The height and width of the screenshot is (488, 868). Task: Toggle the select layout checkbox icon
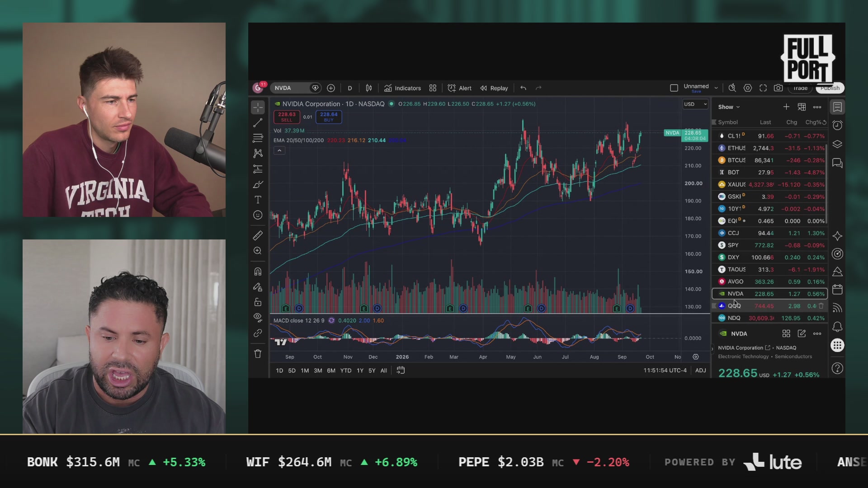(674, 88)
